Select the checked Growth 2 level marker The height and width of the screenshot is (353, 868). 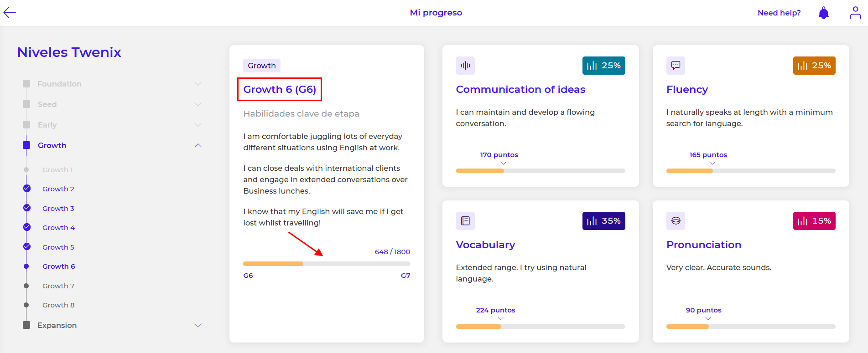[x=27, y=189]
